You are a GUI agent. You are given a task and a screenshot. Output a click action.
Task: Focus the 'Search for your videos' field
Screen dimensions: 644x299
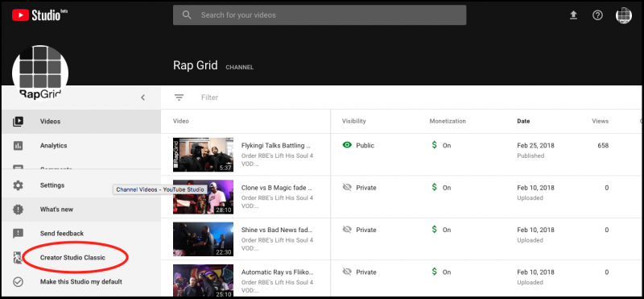point(320,15)
